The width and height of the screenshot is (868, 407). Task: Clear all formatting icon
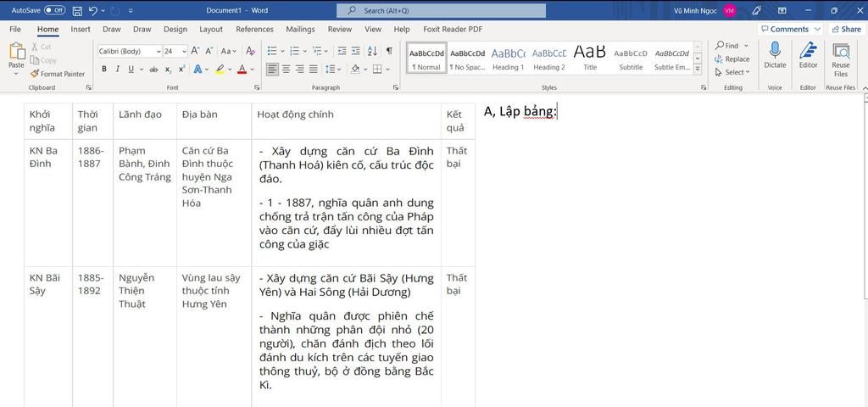[x=250, y=51]
